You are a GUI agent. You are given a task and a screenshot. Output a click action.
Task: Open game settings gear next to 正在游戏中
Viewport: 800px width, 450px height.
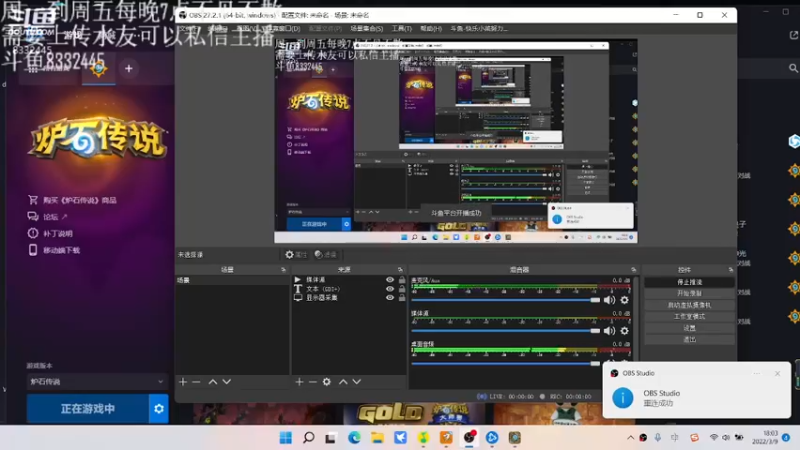(x=159, y=409)
